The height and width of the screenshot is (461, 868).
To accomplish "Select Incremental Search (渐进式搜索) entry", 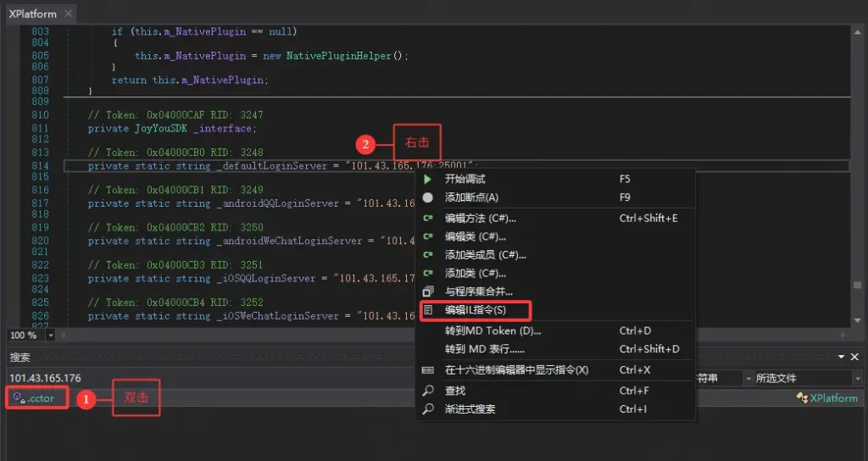I will coord(555,409).
